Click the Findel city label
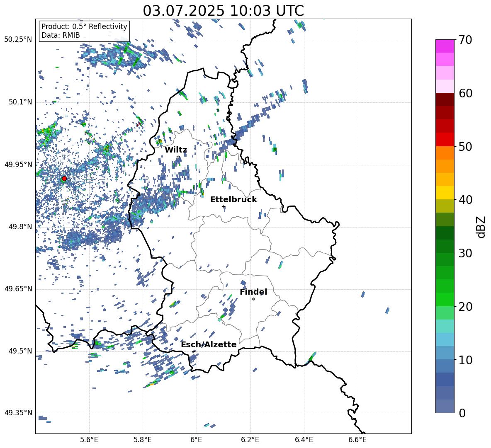The width and height of the screenshot is (491, 448). point(253,292)
